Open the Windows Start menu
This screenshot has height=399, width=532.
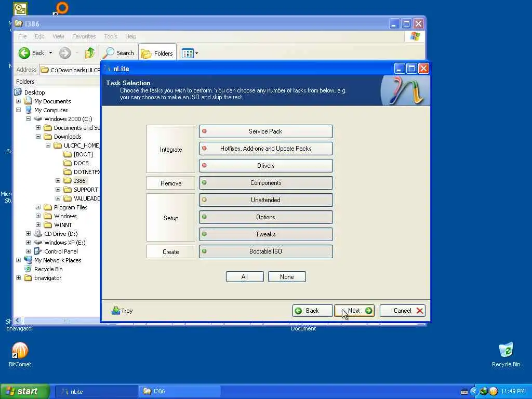click(25, 392)
